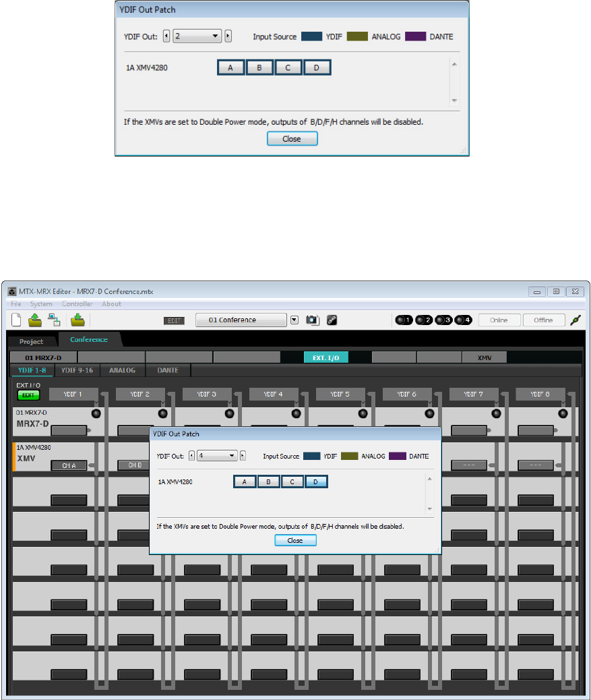
Task: Open the File menu
Action: coord(16,303)
